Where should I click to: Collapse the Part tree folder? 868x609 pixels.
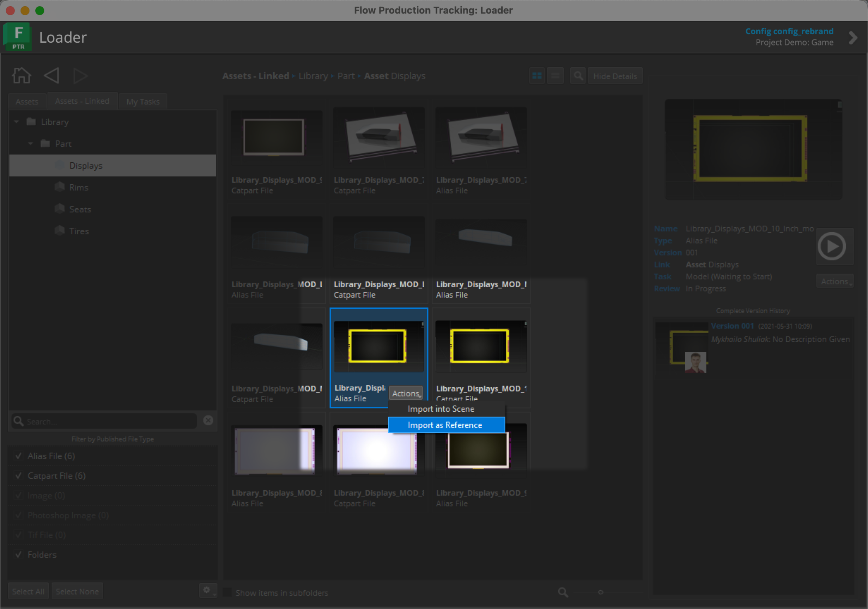[31, 143]
